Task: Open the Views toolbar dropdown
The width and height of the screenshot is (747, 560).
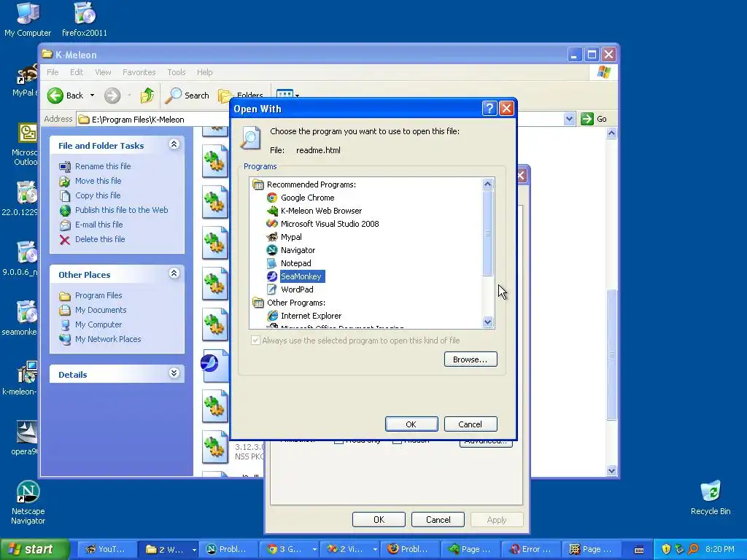Action: click(298, 94)
